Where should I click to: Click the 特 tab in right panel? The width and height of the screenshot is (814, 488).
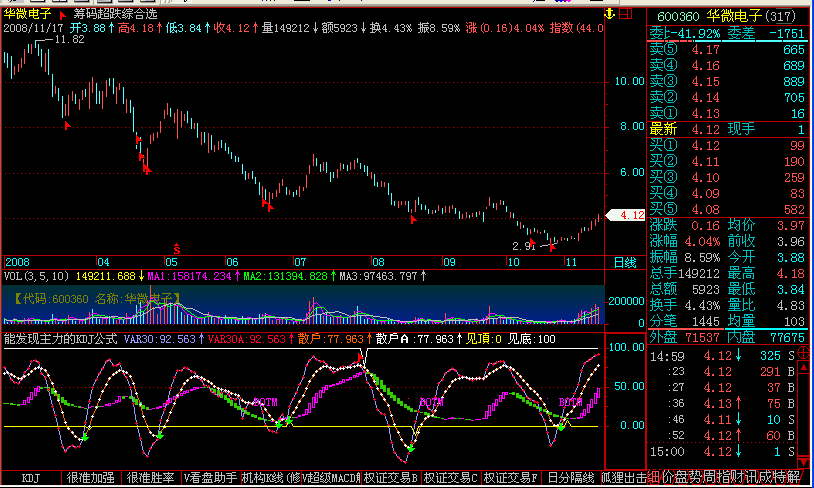point(779,477)
